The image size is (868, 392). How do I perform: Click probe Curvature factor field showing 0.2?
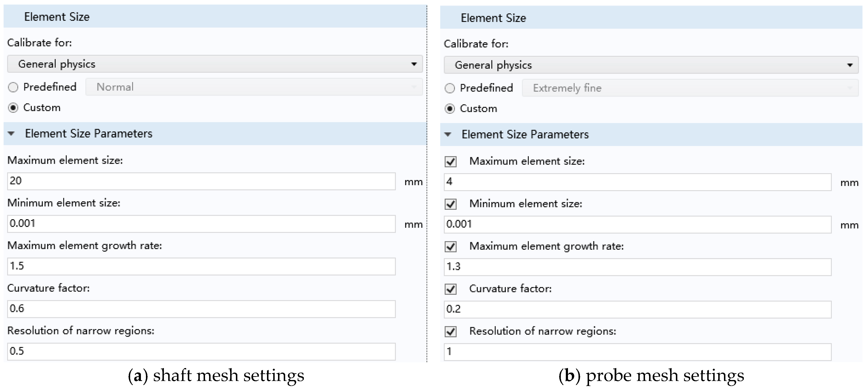tap(638, 309)
